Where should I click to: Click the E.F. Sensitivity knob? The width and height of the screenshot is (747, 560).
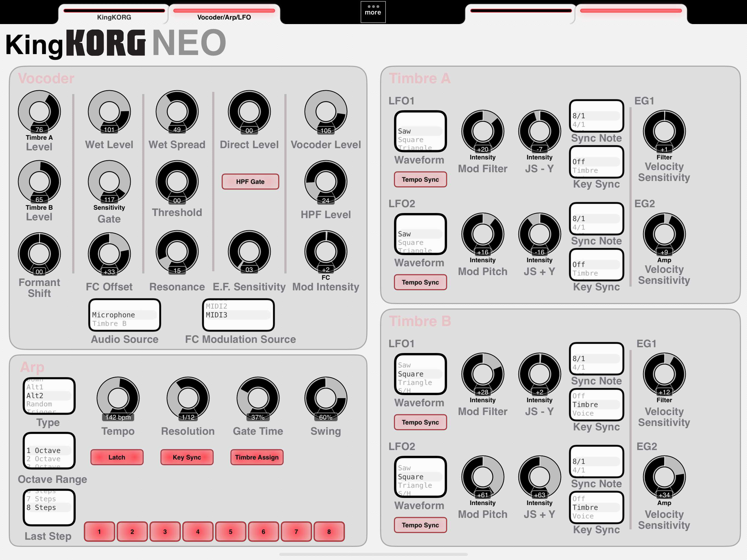(x=249, y=252)
